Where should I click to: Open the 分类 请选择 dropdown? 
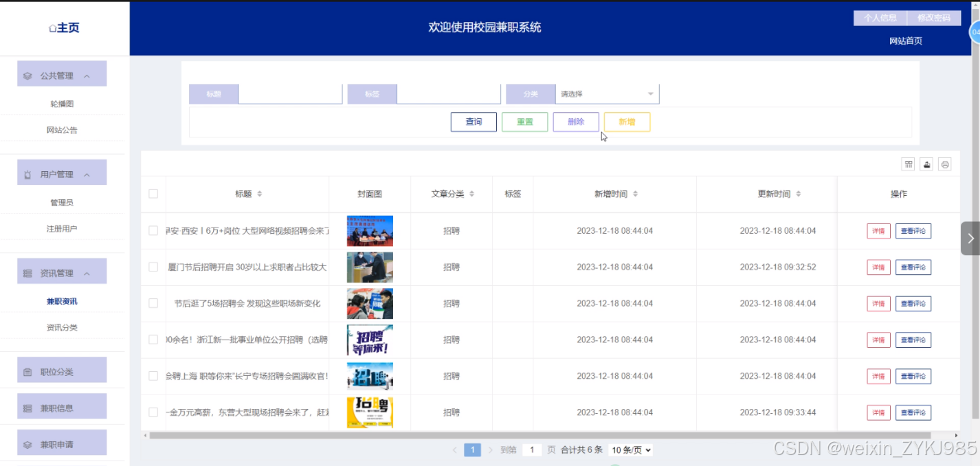[x=607, y=94]
